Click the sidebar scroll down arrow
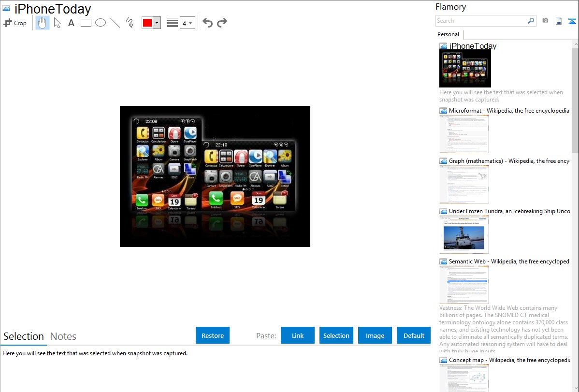The width and height of the screenshot is (579, 392). 576,388
